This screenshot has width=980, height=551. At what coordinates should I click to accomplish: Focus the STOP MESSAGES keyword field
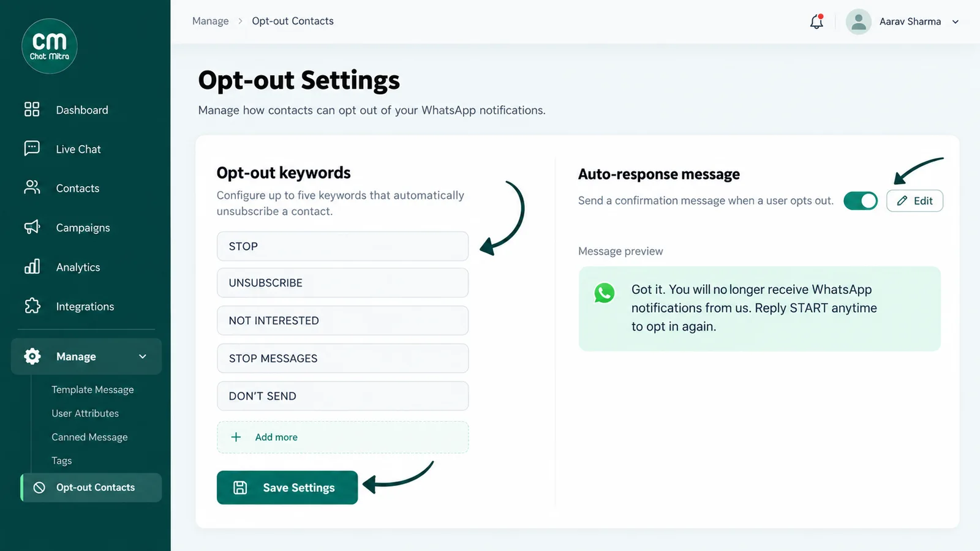coord(342,358)
